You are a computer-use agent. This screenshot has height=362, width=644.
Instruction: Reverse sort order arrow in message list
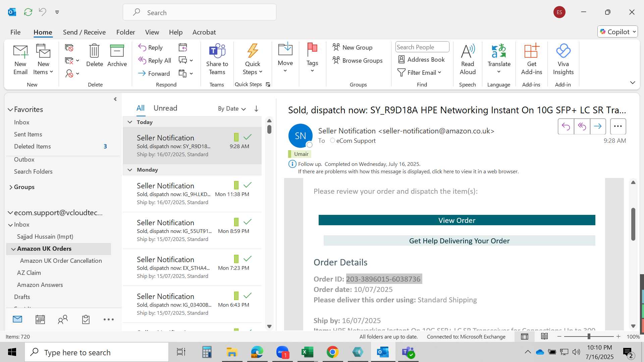pos(256,109)
